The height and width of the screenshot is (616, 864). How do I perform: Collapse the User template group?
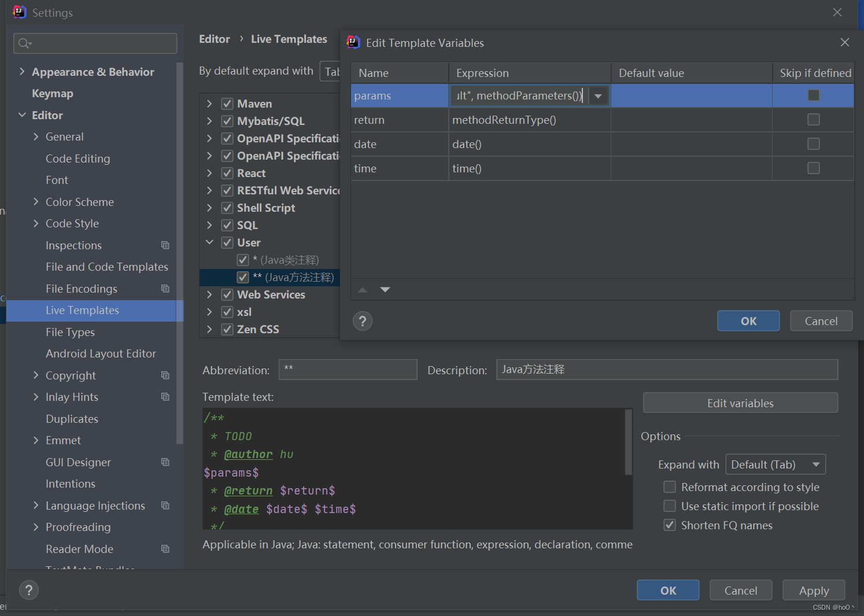coord(209,242)
